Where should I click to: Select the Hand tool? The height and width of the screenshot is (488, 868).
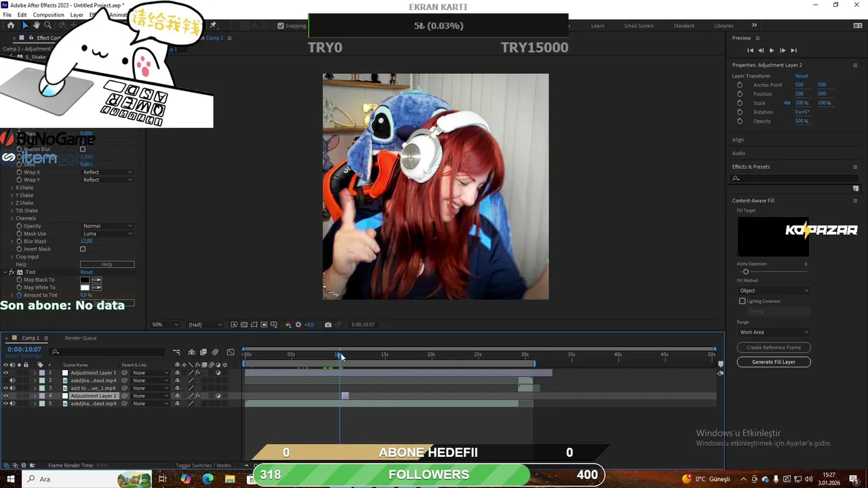(x=36, y=26)
